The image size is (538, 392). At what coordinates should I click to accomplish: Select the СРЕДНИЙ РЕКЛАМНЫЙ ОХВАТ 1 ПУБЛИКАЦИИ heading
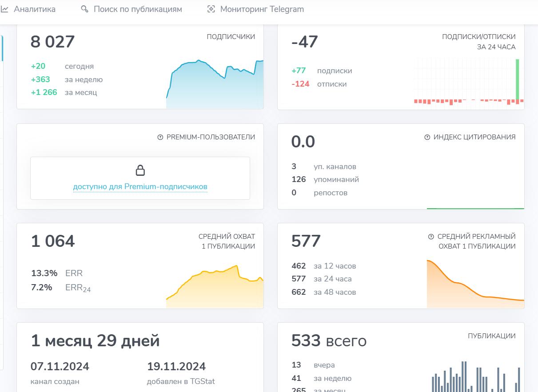[476, 241]
